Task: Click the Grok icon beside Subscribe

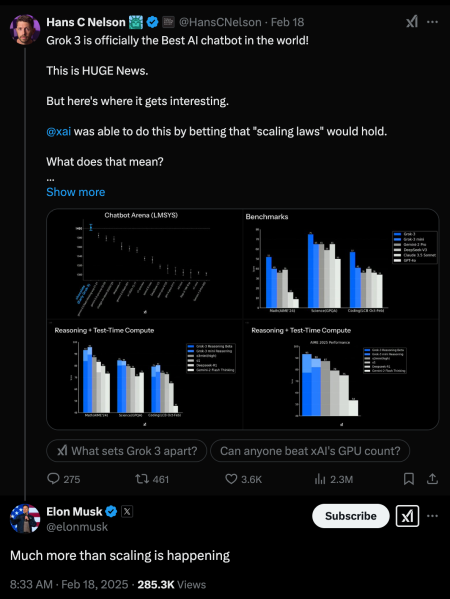Action: point(407,516)
